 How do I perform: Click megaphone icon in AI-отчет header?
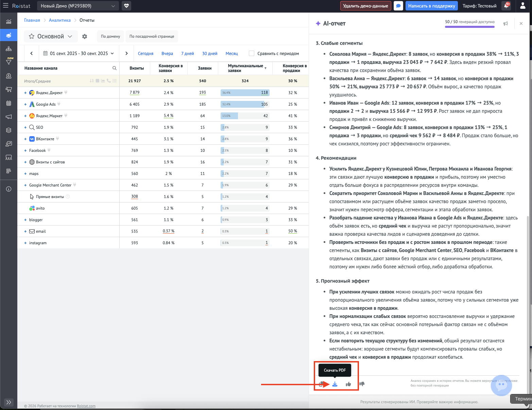505,23
